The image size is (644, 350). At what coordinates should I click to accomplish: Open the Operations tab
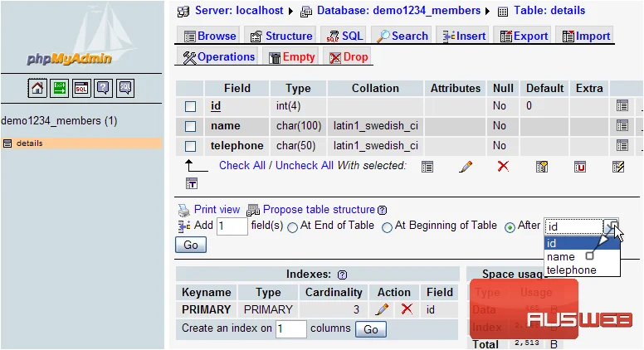tap(218, 57)
